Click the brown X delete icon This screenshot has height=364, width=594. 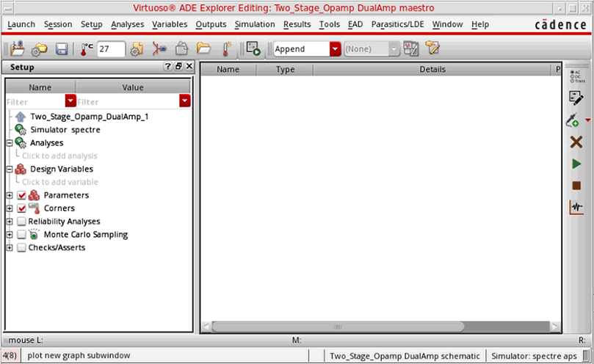[x=576, y=142]
